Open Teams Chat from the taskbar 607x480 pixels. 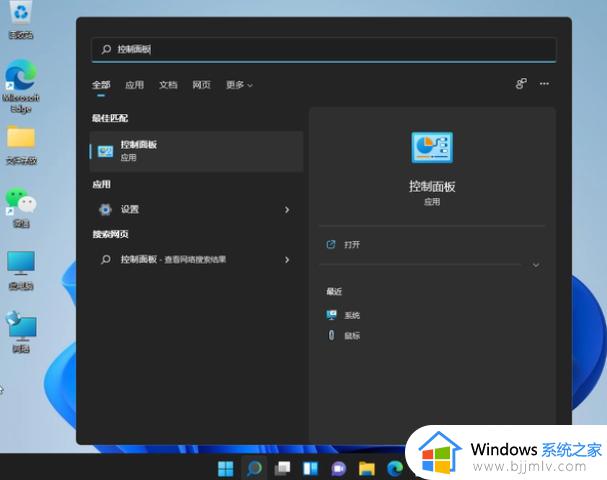tap(339, 468)
